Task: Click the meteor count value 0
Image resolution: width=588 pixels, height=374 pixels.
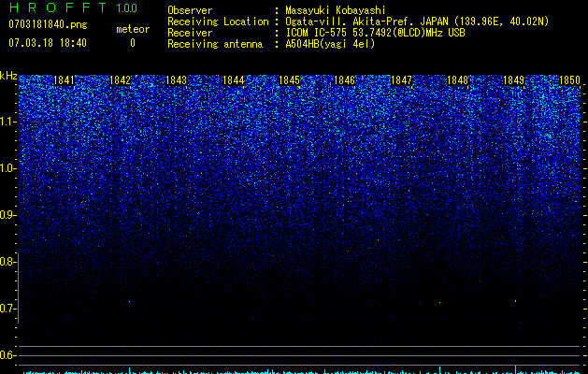Action: point(133,43)
